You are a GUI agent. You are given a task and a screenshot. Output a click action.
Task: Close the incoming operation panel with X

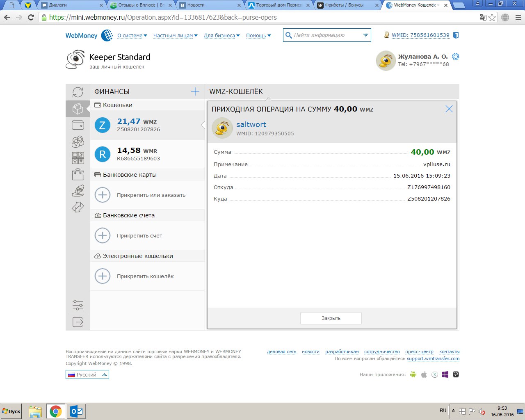[x=449, y=109]
